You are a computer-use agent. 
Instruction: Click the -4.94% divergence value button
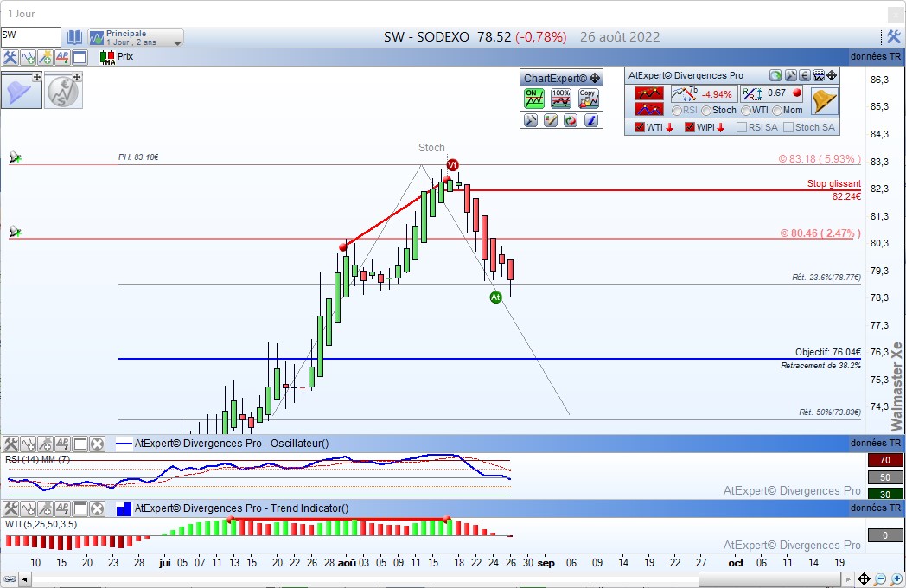(704, 93)
